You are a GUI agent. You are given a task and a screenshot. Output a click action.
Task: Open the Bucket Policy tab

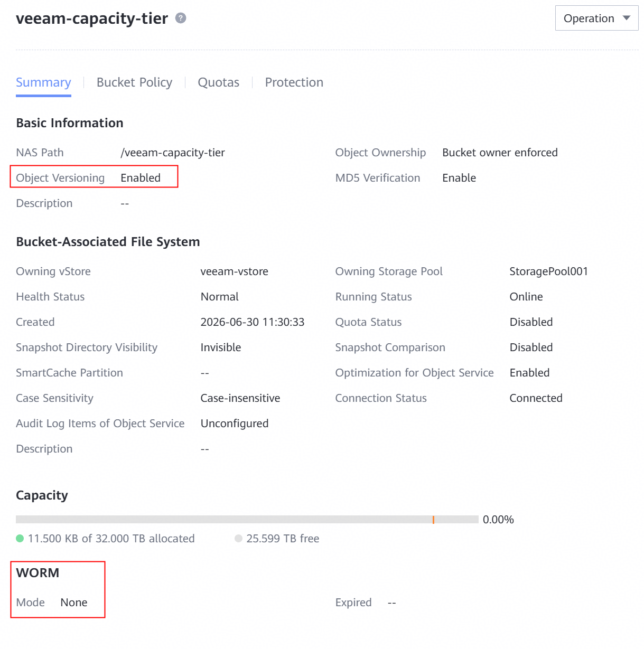tap(134, 82)
